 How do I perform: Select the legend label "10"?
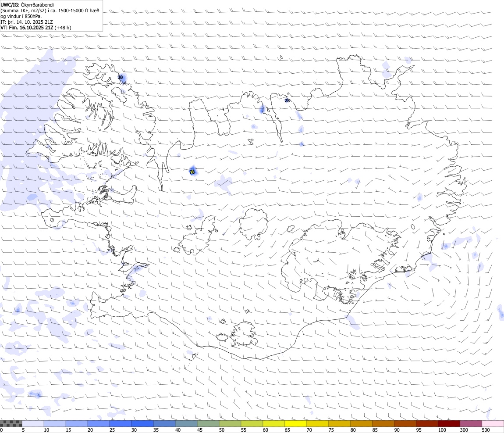pyautogui.click(x=46, y=430)
